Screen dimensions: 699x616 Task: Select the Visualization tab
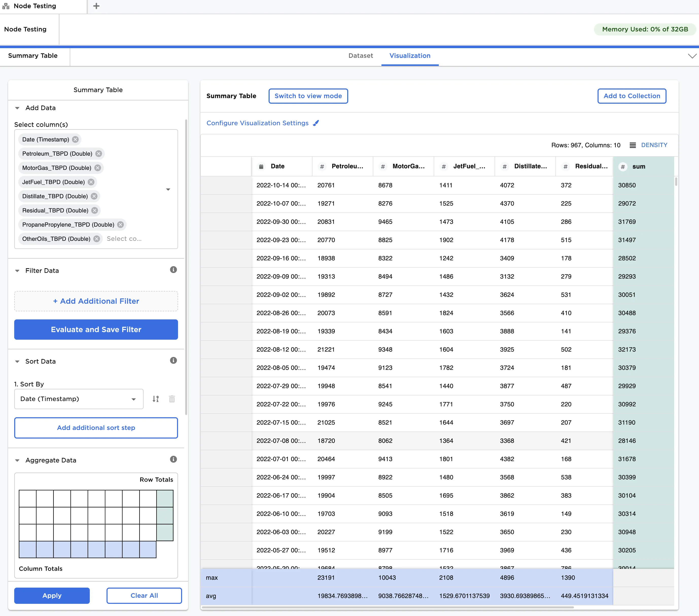[x=410, y=56]
